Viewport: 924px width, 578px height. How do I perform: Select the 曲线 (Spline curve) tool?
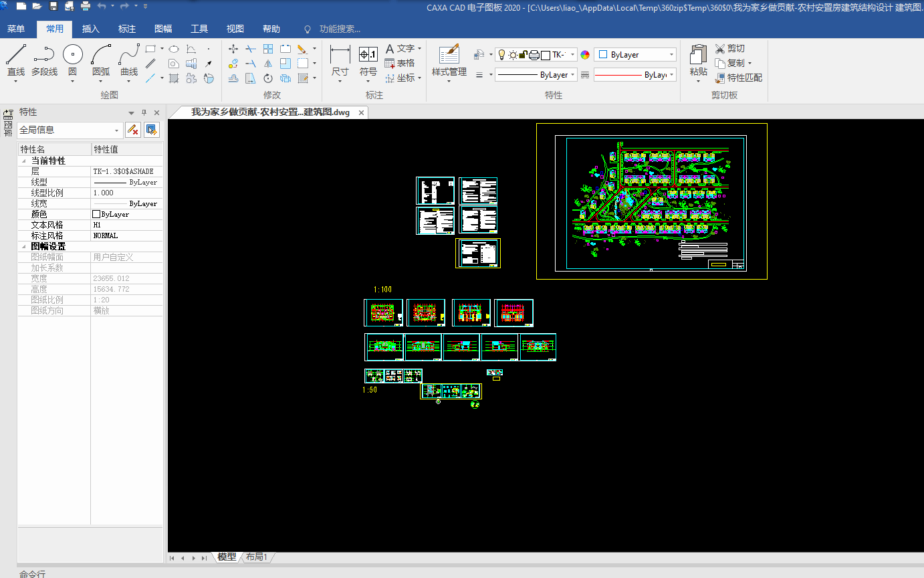pyautogui.click(x=129, y=60)
